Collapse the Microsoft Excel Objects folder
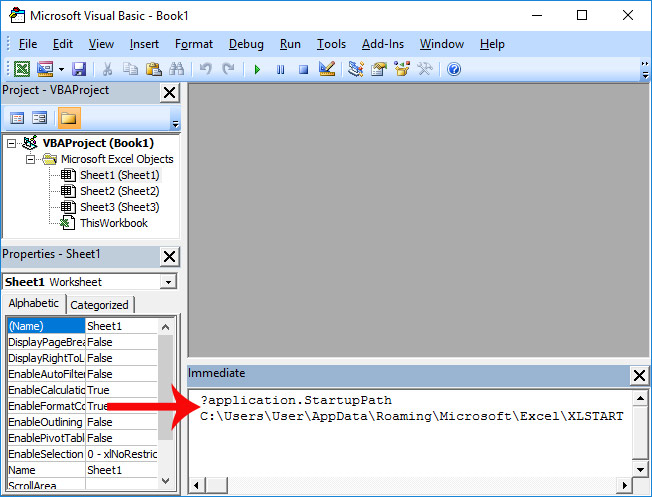 coord(30,159)
